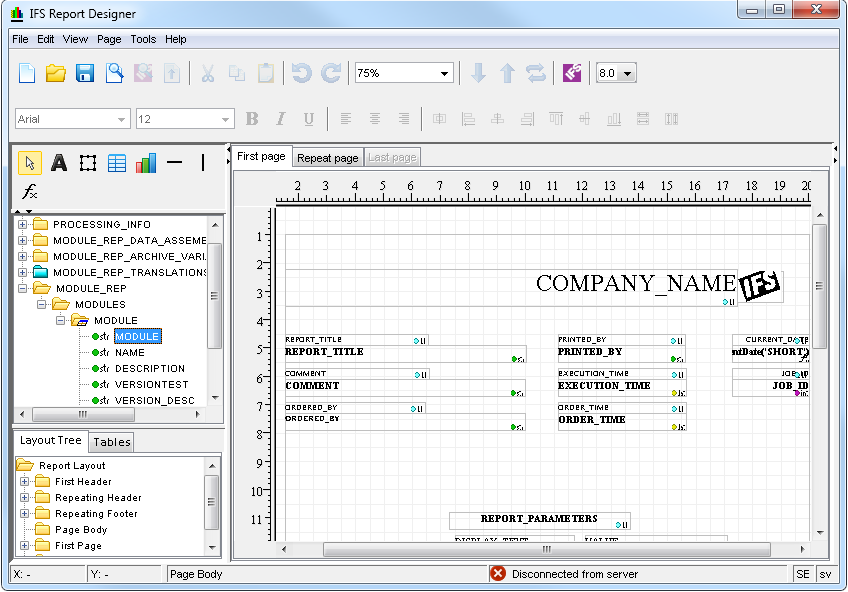The height and width of the screenshot is (592, 848).
Task: Save the layout with the floppy icon
Action: 85,73
